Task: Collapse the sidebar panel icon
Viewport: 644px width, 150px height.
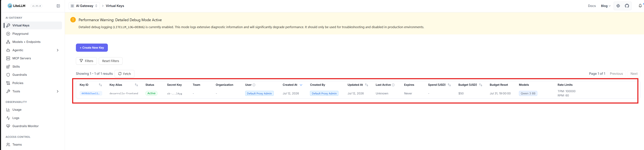Action: (58, 6)
